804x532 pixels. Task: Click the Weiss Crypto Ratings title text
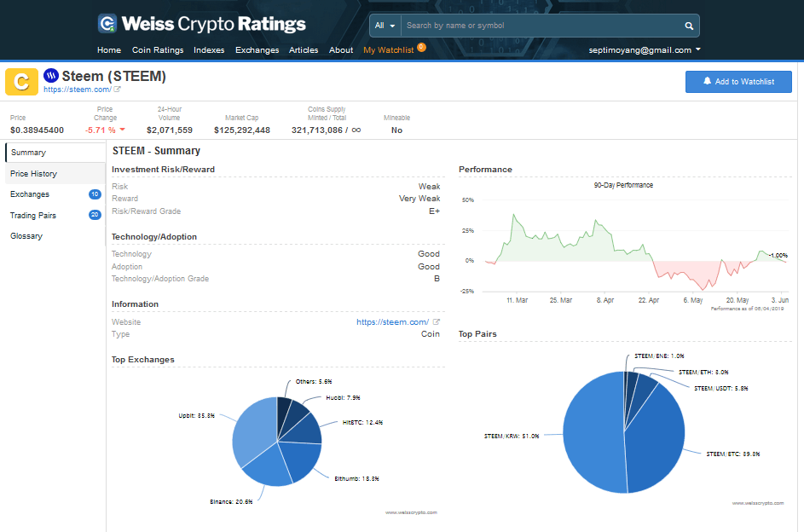coord(213,24)
